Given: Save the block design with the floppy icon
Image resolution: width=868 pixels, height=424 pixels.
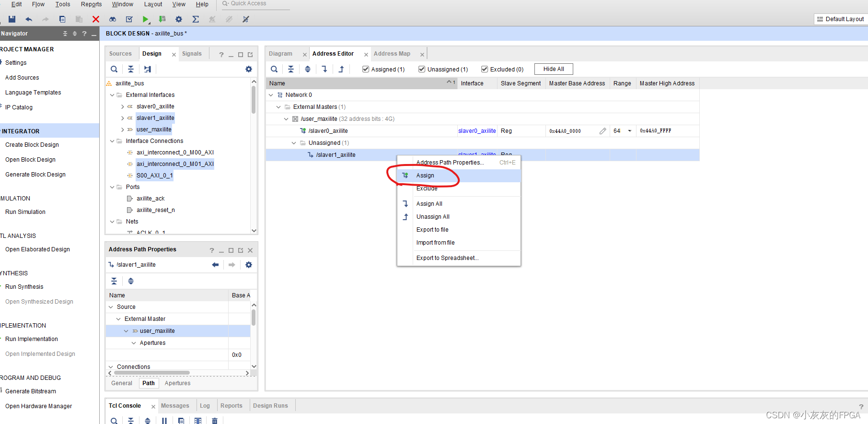Looking at the screenshot, I should click(x=12, y=19).
